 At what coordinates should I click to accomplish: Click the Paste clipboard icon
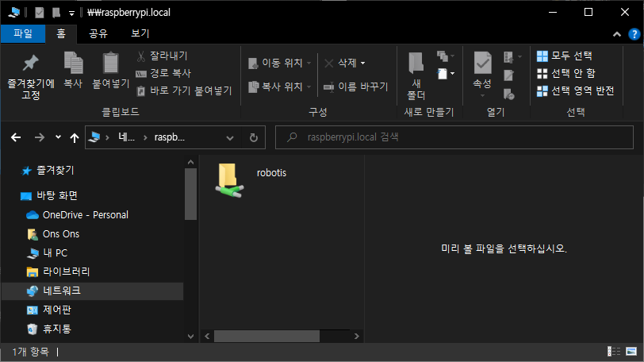pos(110,65)
